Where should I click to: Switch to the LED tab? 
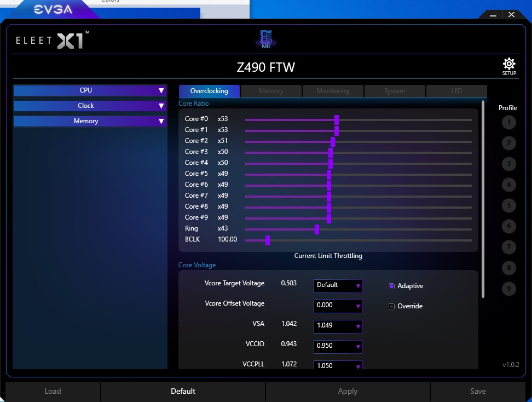456,91
